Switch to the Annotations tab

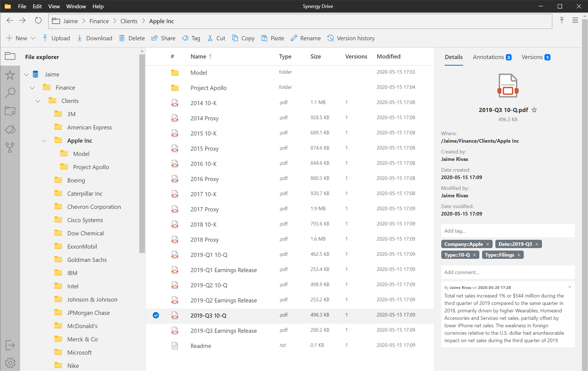(x=492, y=57)
